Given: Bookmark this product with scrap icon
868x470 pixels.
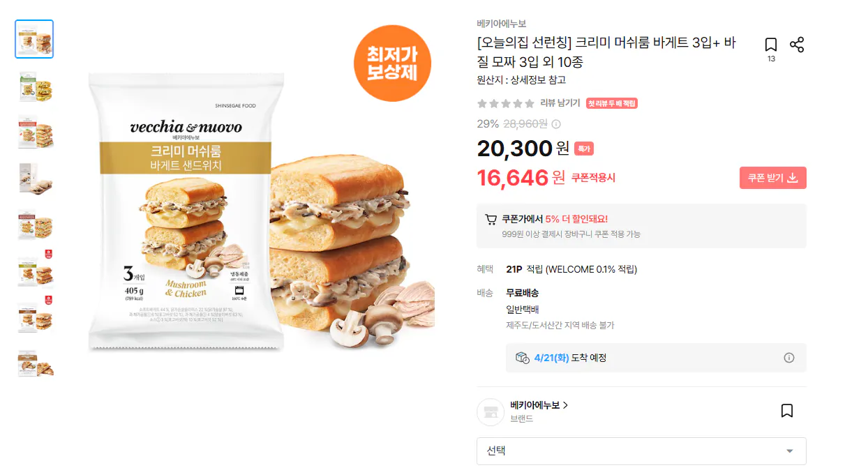Looking at the screenshot, I should [771, 45].
